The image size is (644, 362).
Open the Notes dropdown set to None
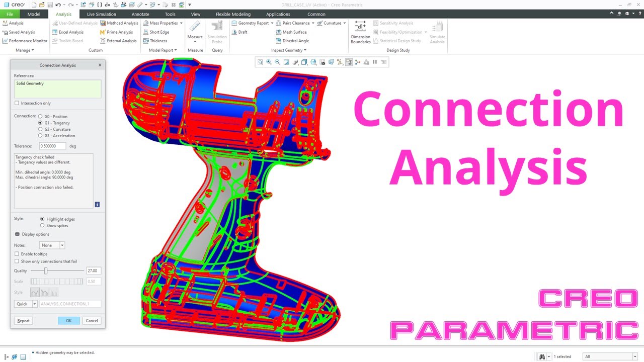[52, 245]
